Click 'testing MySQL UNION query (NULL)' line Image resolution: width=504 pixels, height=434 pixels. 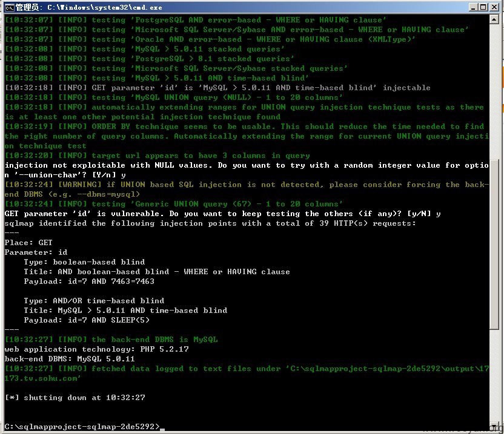(x=174, y=97)
